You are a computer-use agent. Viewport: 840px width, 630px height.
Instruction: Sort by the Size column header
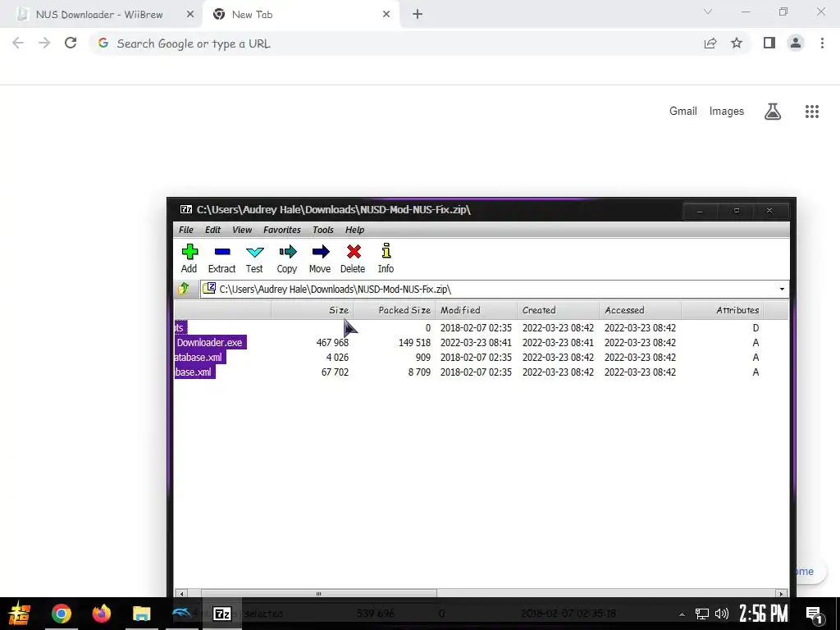[x=312, y=310]
